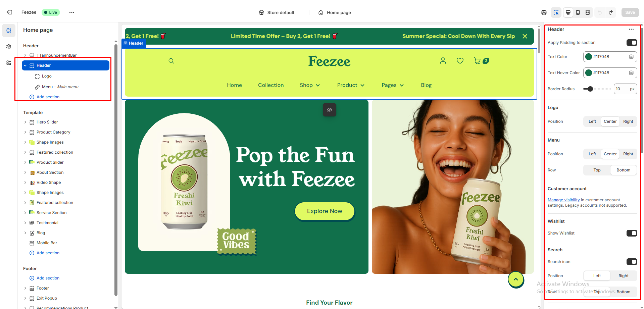This screenshot has width=644, height=309.
Task: Set Logo position to Left
Action: (x=592, y=121)
